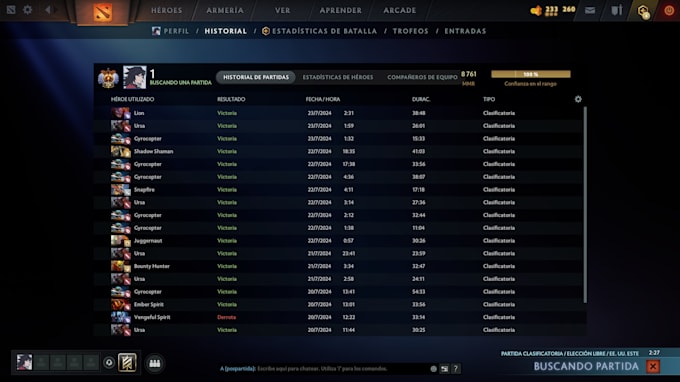
Task: Open the mail envelope icon
Action: tap(590, 10)
